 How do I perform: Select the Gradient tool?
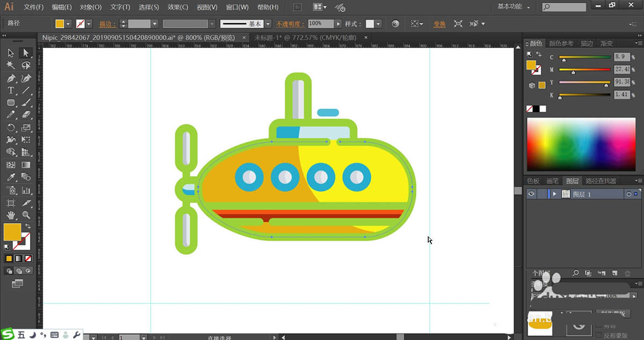click(26, 165)
